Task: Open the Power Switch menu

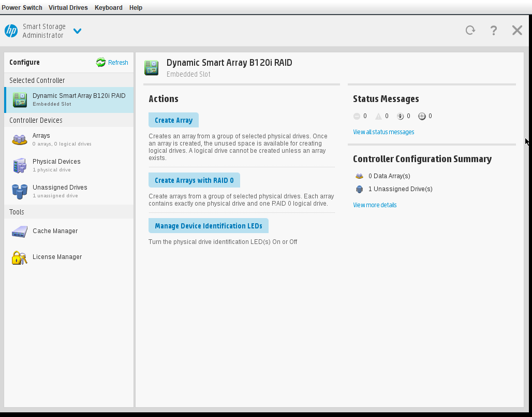Action: coord(22,7)
